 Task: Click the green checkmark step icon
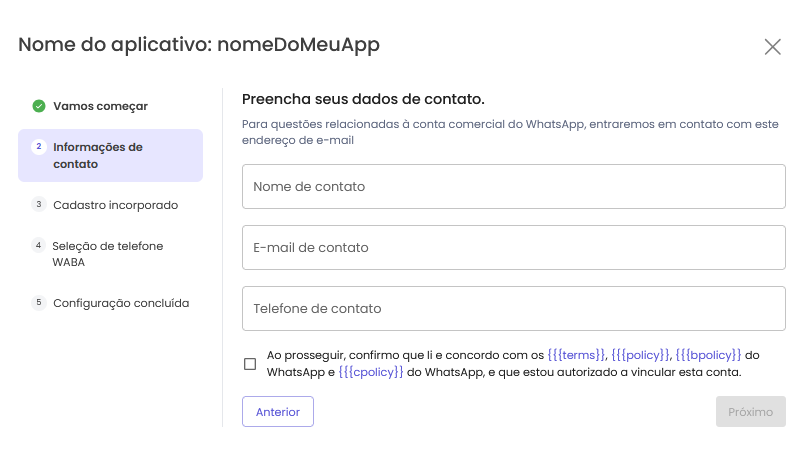(39, 106)
